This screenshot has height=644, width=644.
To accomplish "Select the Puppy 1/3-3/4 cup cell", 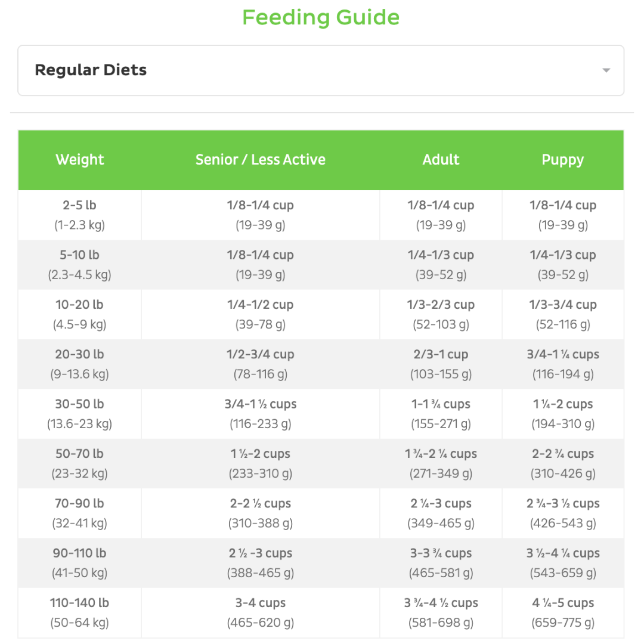I will click(563, 314).
